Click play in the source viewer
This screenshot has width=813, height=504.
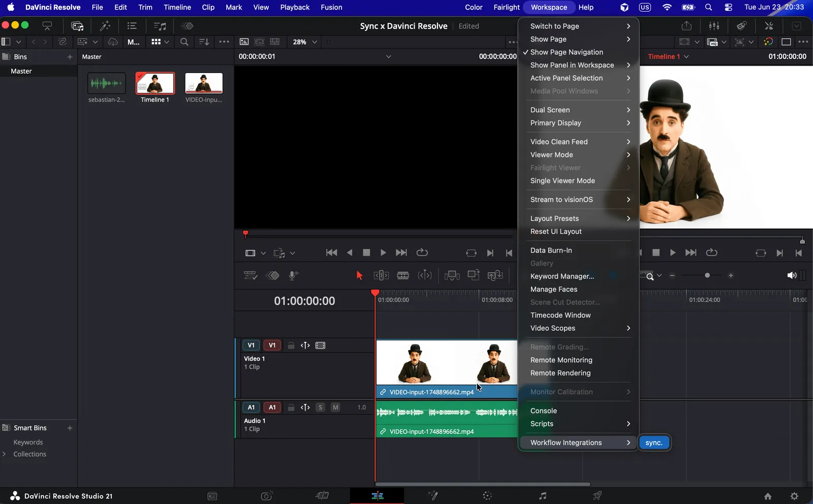click(x=383, y=253)
